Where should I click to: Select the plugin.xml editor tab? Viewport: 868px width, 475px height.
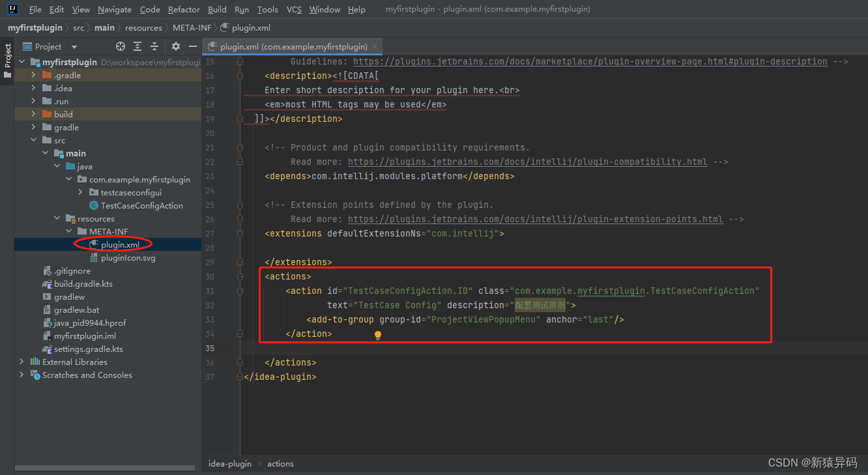coord(293,47)
